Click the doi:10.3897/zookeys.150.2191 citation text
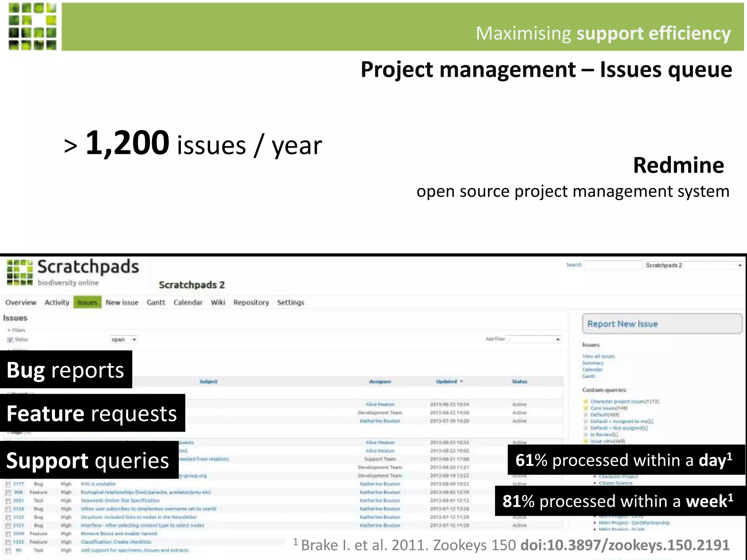Screen dimensions: 747x560 point(625,545)
